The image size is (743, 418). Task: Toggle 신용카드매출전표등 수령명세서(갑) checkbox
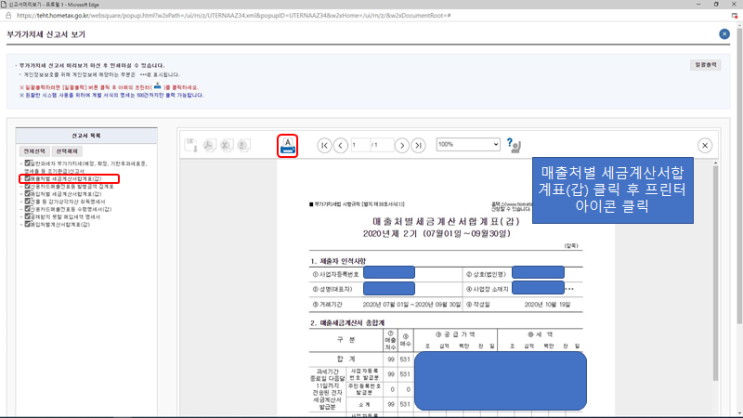27,209
